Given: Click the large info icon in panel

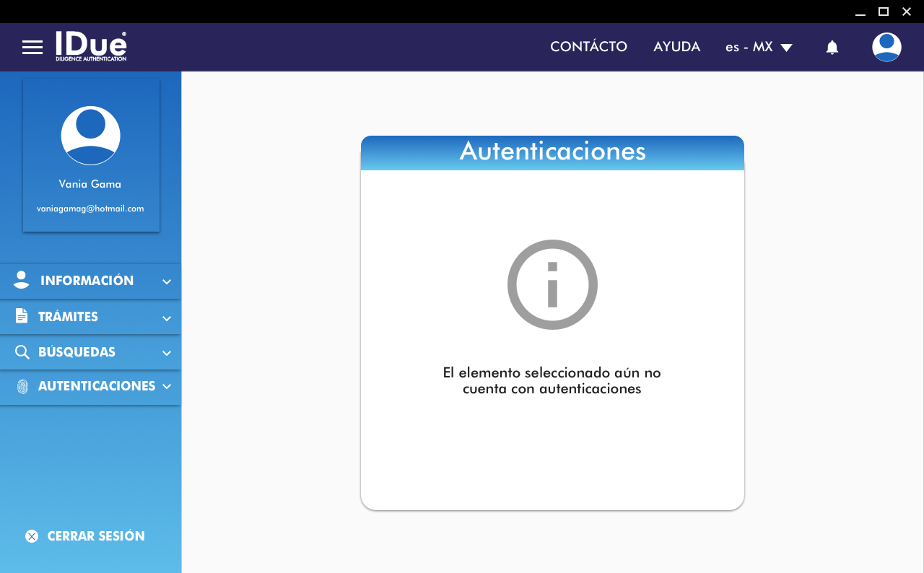Looking at the screenshot, I should pyautogui.click(x=552, y=284).
